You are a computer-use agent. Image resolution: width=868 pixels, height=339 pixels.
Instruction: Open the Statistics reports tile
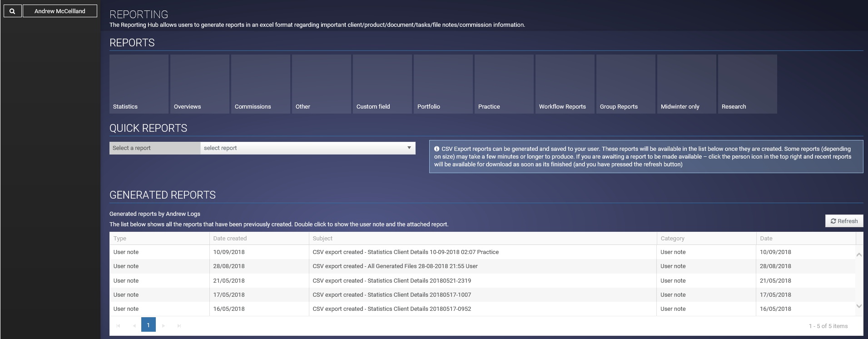click(139, 84)
